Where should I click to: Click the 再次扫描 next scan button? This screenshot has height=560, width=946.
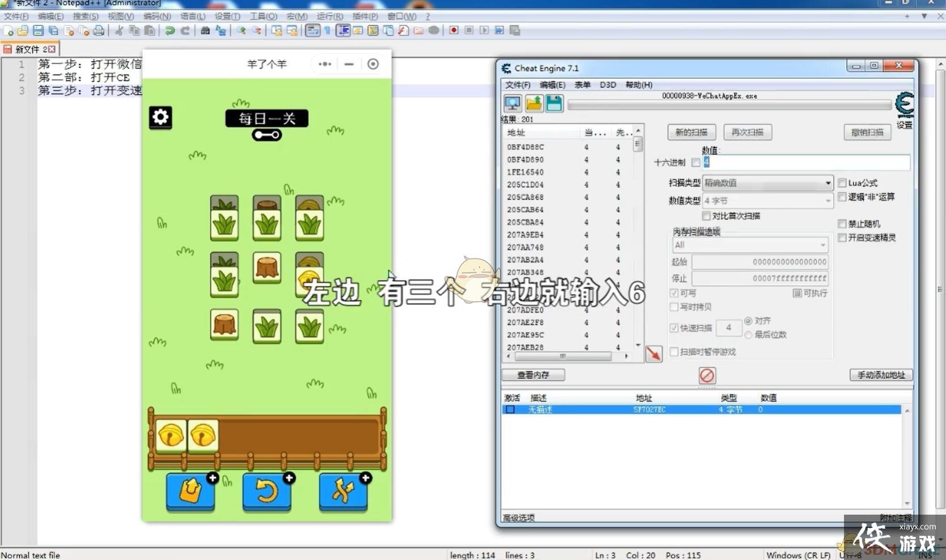pos(747,132)
